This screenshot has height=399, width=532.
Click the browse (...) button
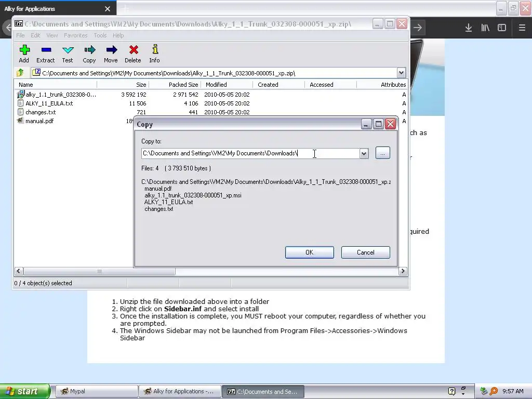coord(383,153)
